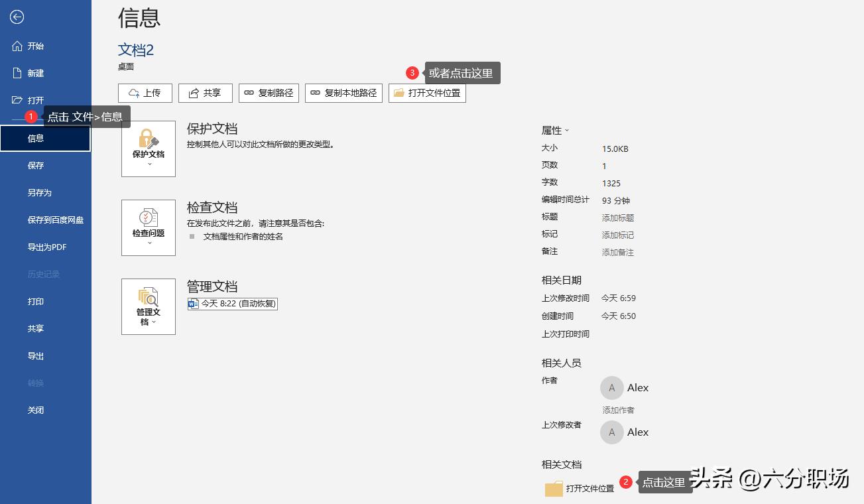This screenshot has height=504, width=864.
Task: Switch to 打印 (Print) in sidebar
Action: (x=36, y=301)
